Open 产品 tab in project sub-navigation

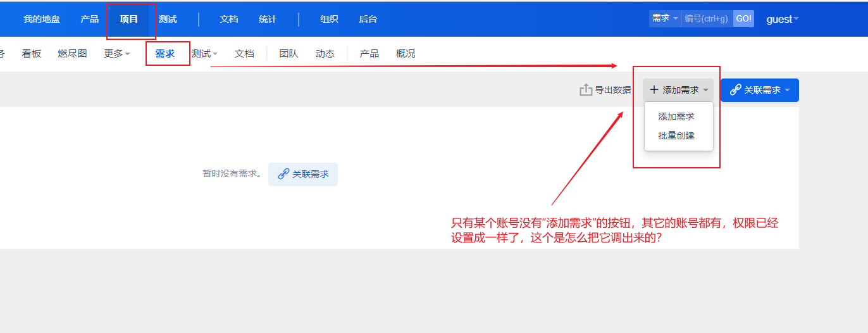click(369, 54)
